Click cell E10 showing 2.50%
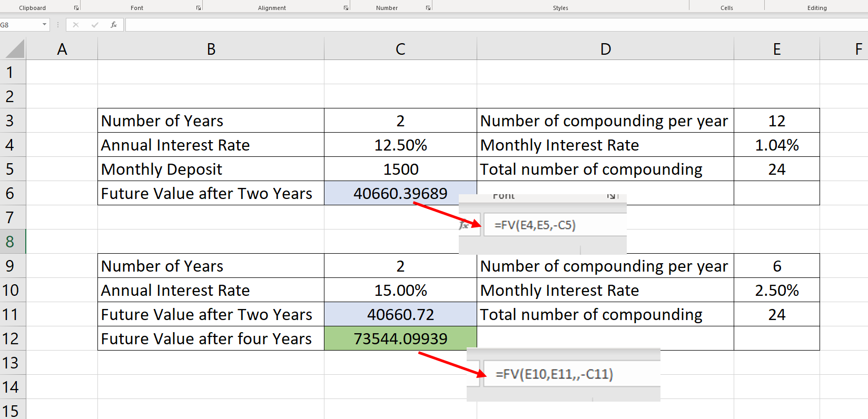Screen dimensions: 868x419 tap(776, 290)
